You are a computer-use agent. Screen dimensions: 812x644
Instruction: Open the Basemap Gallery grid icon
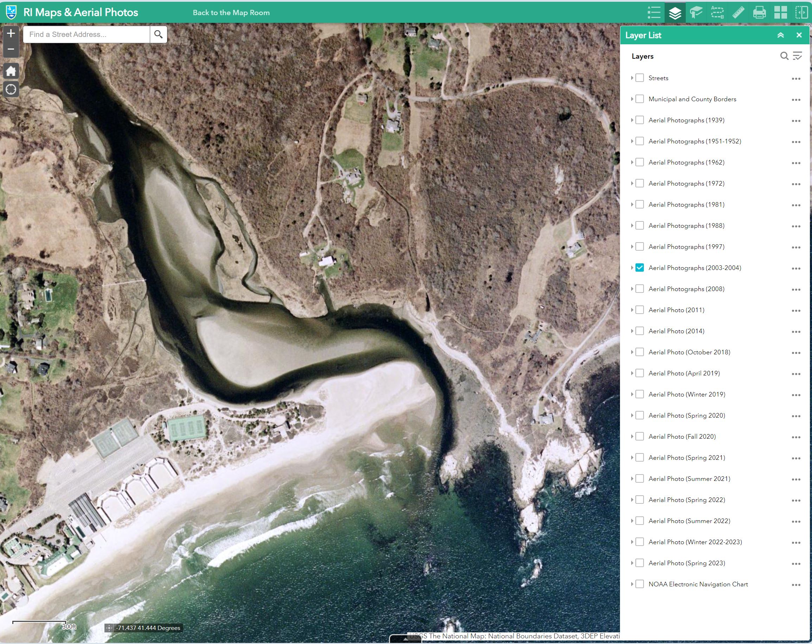(x=780, y=12)
